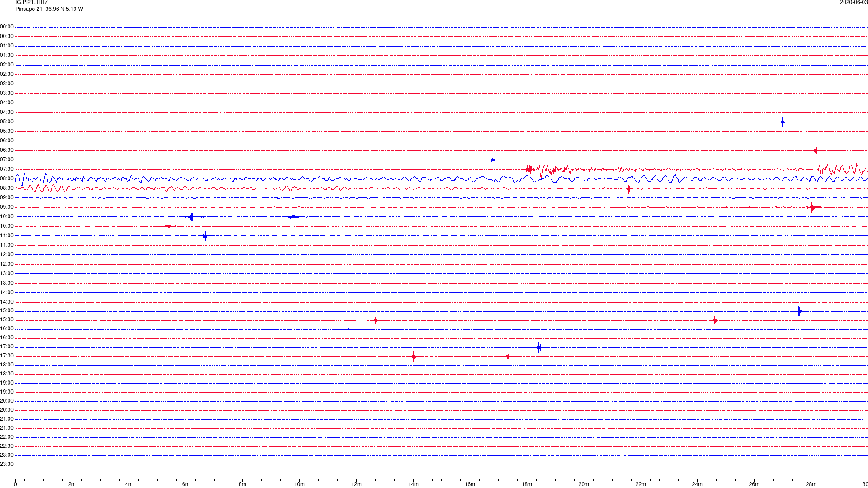Select the 04:00 trace time label
Screen dimensions: 868x488
click(7, 103)
